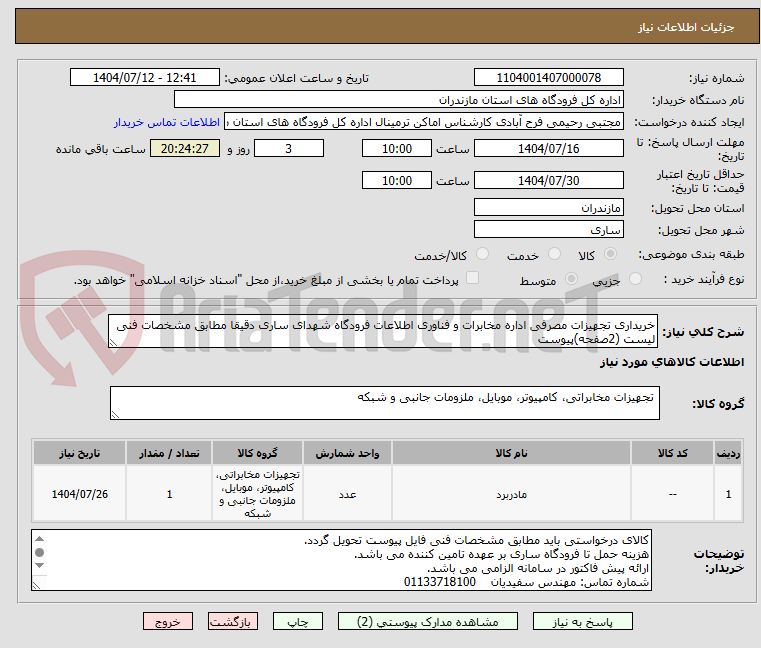This screenshot has width=761, height=648.
Task: Click the خروج exit button
Action: (x=168, y=622)
